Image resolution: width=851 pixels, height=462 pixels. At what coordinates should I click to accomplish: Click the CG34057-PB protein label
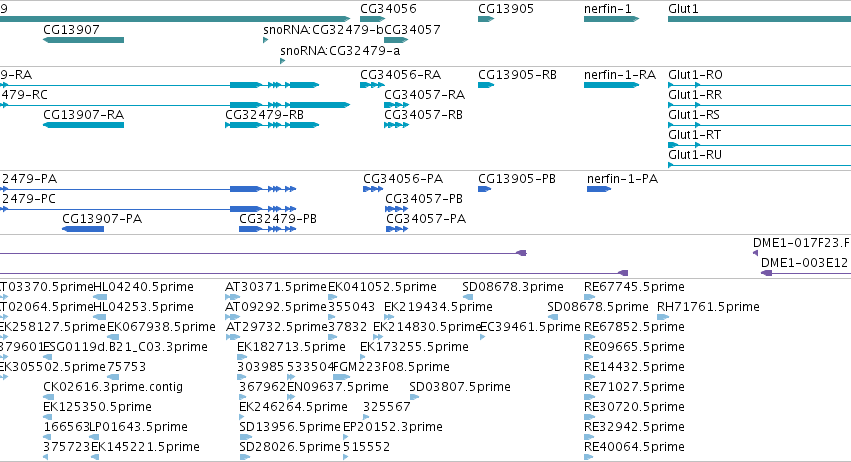point(424,199)
